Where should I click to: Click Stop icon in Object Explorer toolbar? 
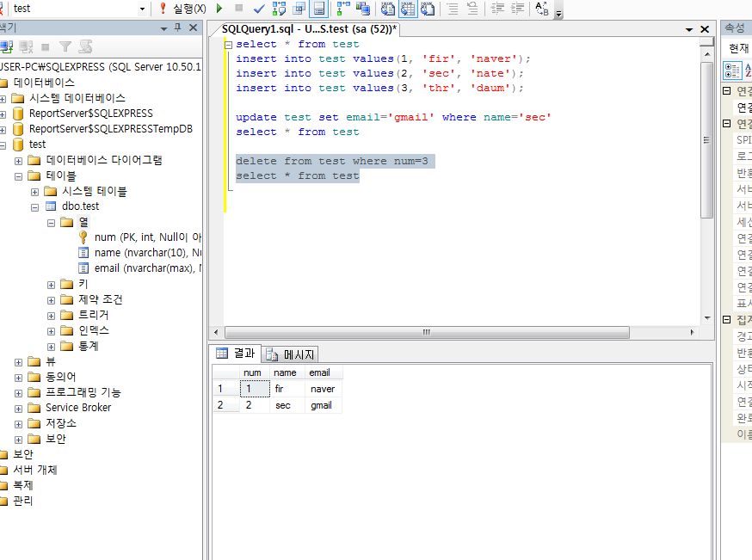[x=46, y=47]
